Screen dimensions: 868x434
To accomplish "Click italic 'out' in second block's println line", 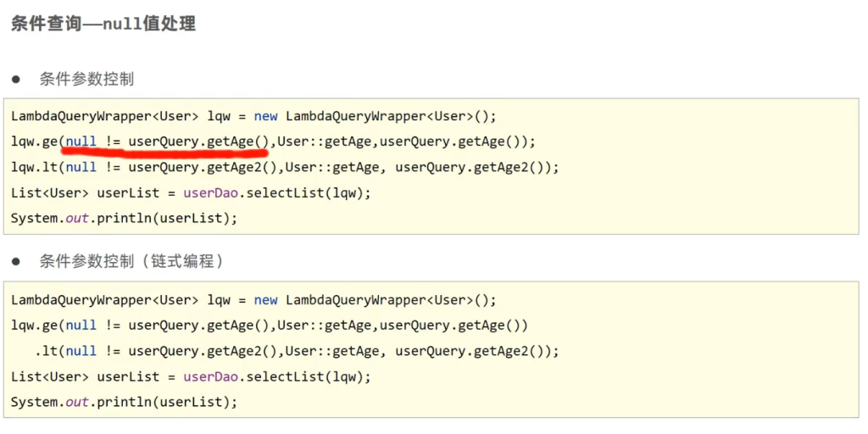I will tap(77, 402).
